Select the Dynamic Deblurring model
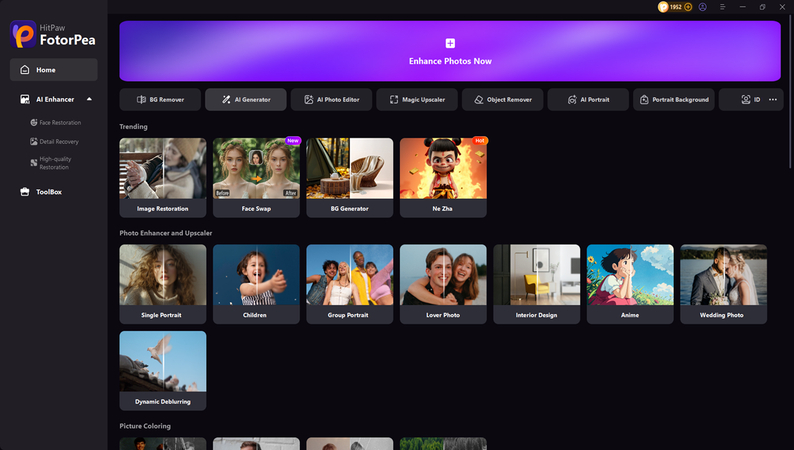Screen dimensions: 794x450 pos(163,371)
